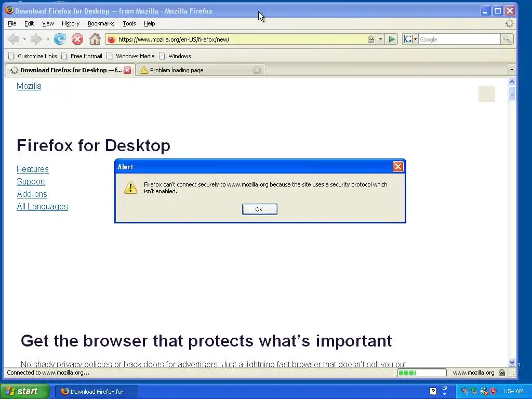Click the red shield security tray icon
This screenshot has width=532, height=399.
494,391
